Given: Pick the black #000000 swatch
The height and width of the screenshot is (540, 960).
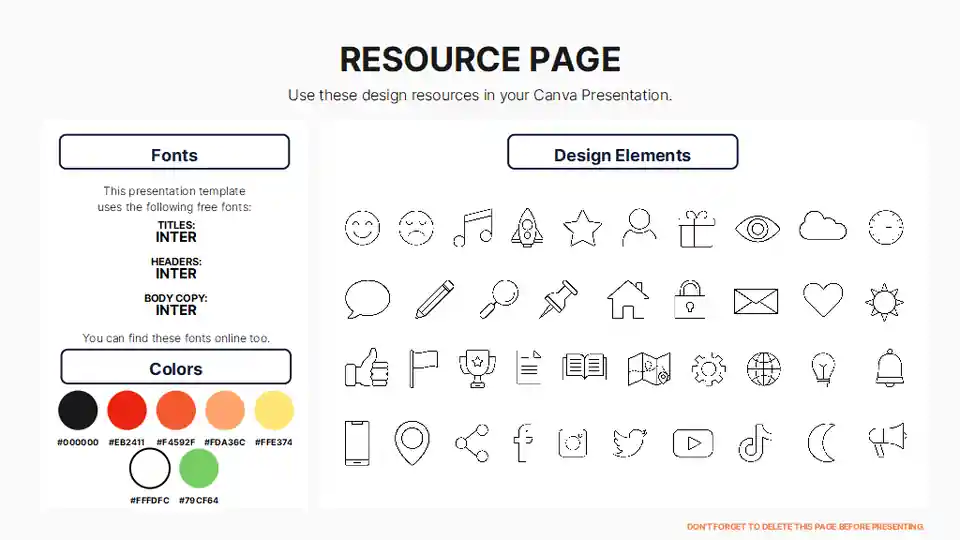Looking at the screenshot, I should pos(78,410).
